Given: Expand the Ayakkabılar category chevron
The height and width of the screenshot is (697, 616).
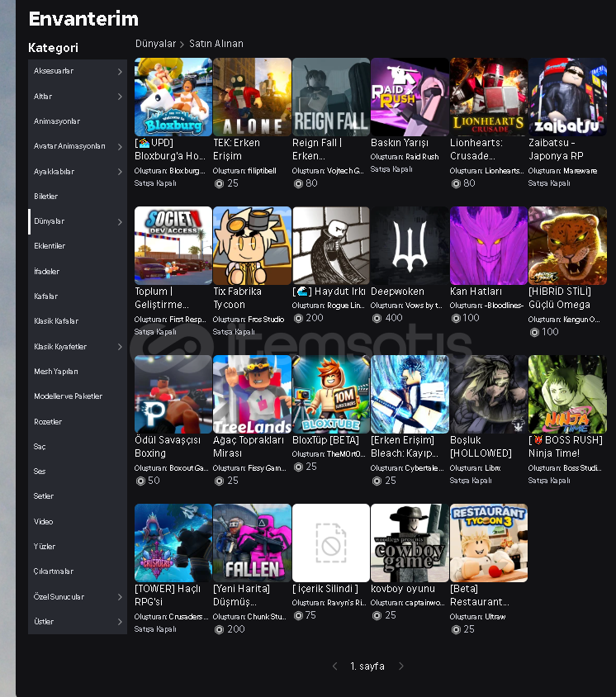Looking at the screenshot, I should 120,172.
